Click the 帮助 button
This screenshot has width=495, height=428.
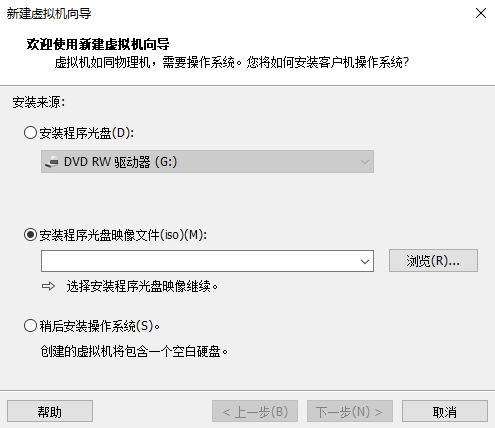(50, 412)
